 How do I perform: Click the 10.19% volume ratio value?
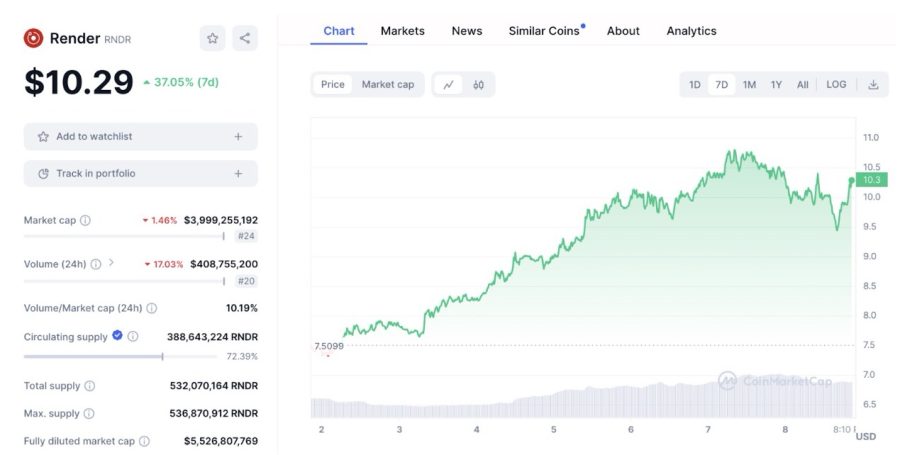click(242, 308)
